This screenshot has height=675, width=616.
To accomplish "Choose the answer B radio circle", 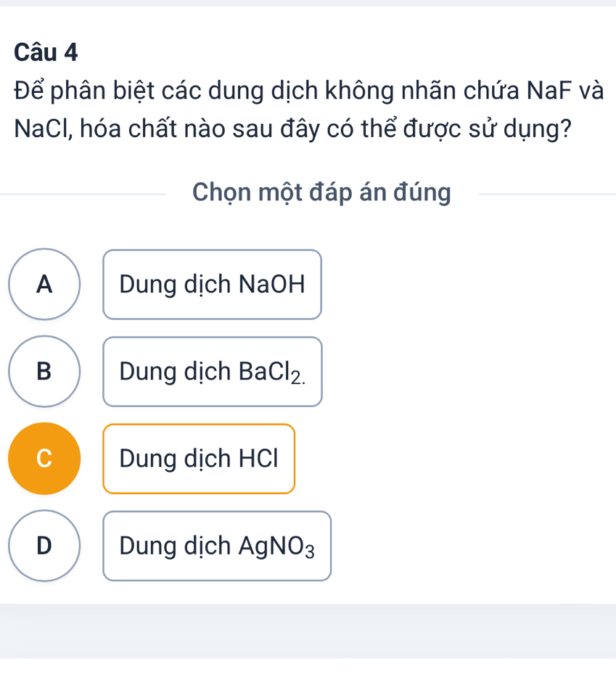I will pyautogui.click(x=44, y=372).
